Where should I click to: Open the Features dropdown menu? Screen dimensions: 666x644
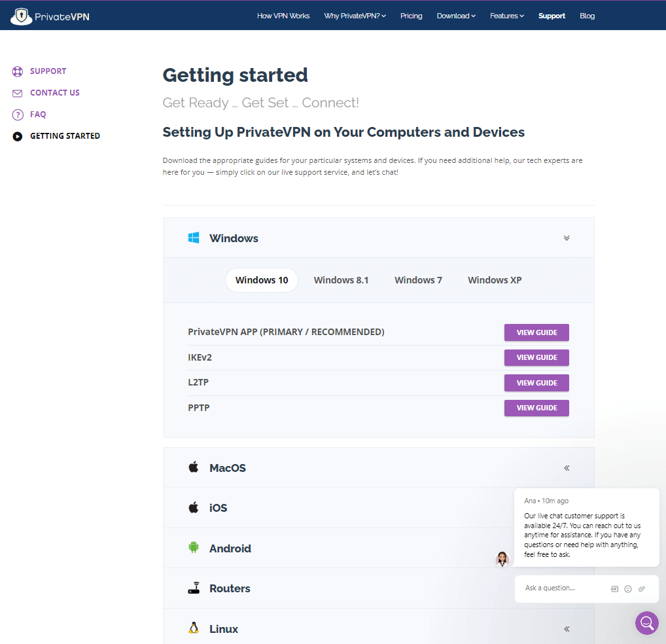click(x=507, y=16)
